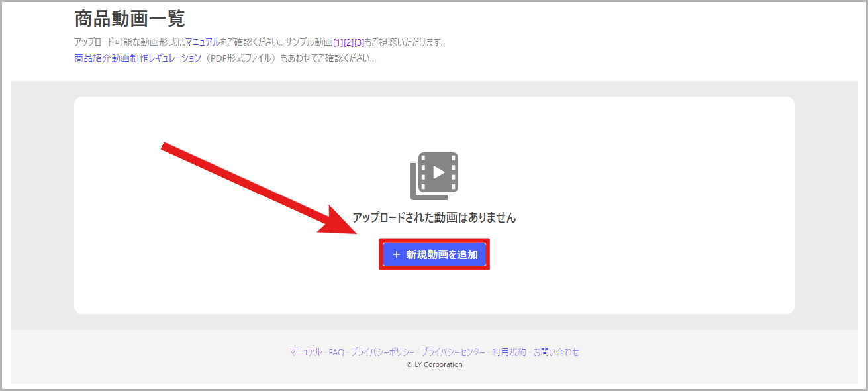The width and height of the screenshot is (868, 391).
Task: Click the video library icon above the empty-state message
Action: point(434,176)
